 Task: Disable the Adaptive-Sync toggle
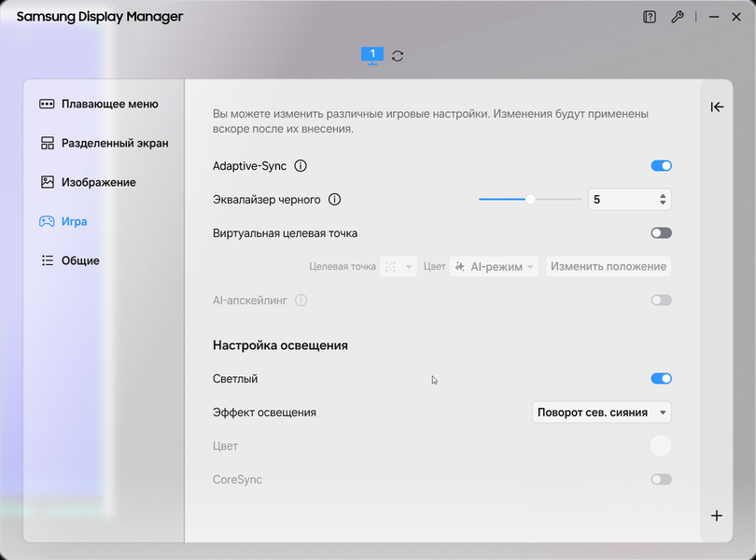tap(661, 166)
